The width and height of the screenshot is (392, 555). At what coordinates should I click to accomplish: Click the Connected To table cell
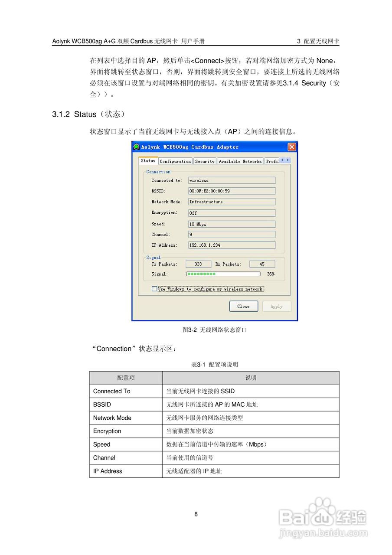click(x=126, y=391)
